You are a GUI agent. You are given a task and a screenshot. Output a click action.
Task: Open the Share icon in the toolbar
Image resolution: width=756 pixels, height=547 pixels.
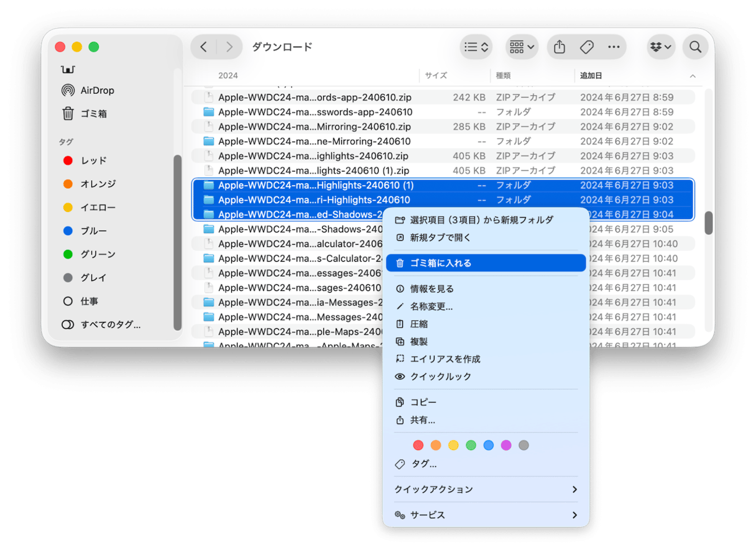click(x=558, y=47)
